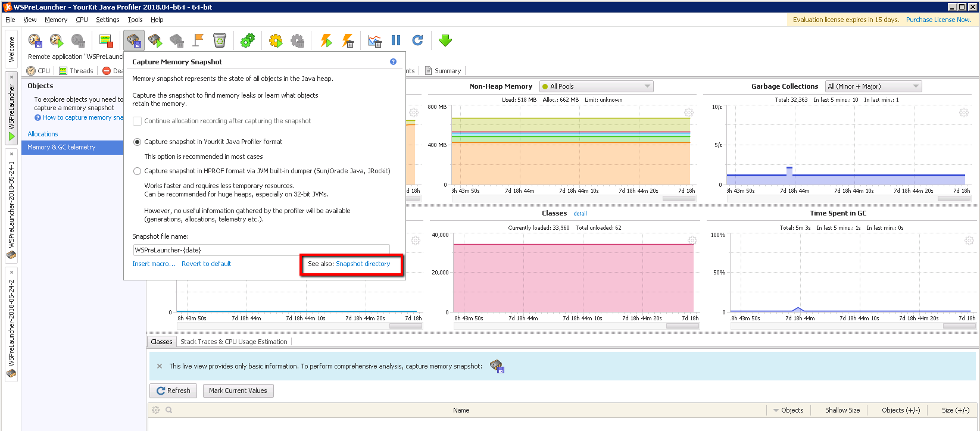Click the Capture Memory Snapshot toolbar icon
The height and width of the screenshot is (431, 980).
pos(133,40)
